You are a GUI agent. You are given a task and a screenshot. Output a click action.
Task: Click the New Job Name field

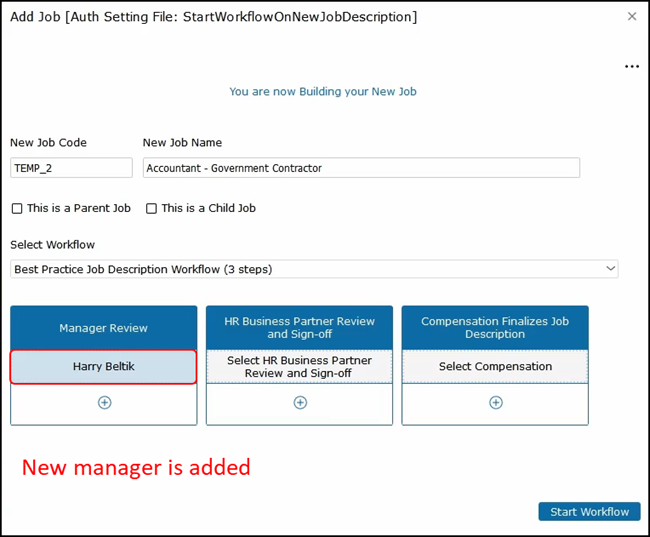[x=361, y=168]
